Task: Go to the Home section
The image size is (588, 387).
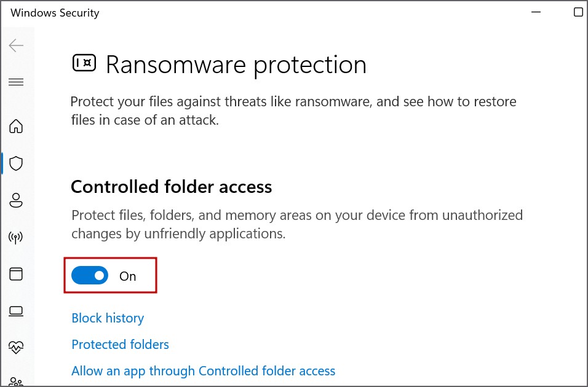Action: coord(16,127)
